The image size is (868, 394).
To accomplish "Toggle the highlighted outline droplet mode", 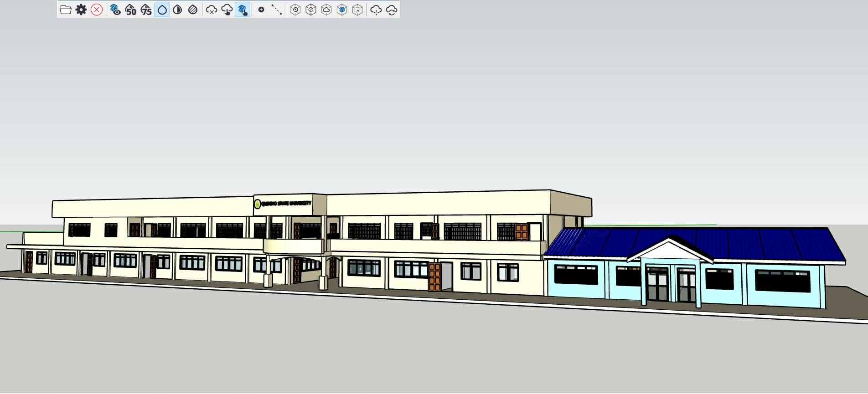I will coord(162,10).
